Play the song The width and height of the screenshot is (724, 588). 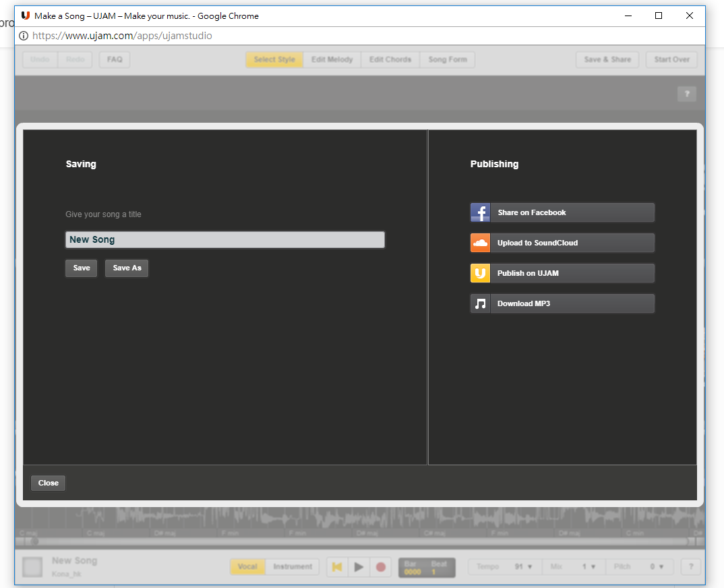(x=359, y=566)
